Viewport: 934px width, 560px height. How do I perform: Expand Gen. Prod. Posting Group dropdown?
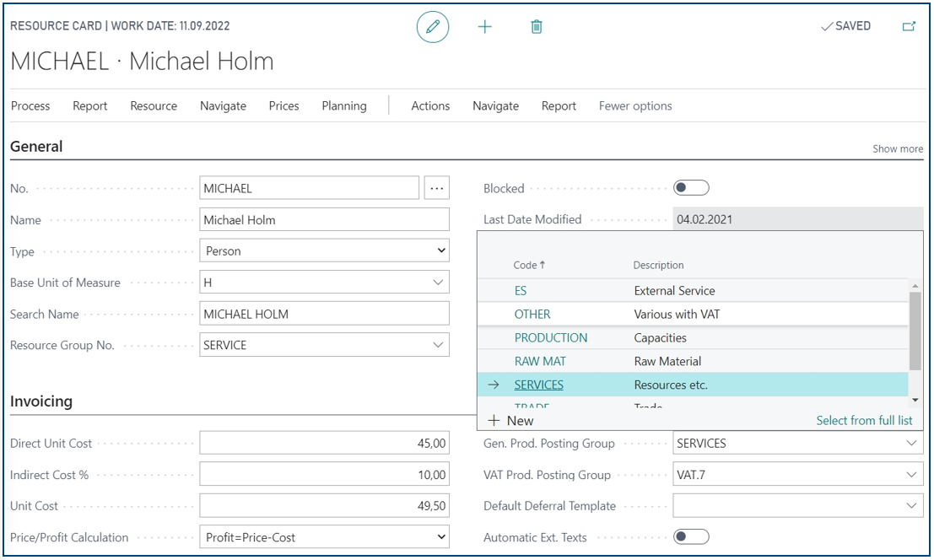coord(911,444)
